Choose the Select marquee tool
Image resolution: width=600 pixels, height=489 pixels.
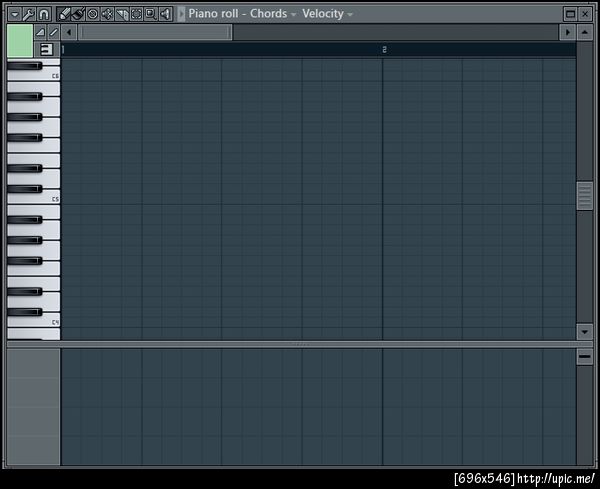click(x=136, y=15)
